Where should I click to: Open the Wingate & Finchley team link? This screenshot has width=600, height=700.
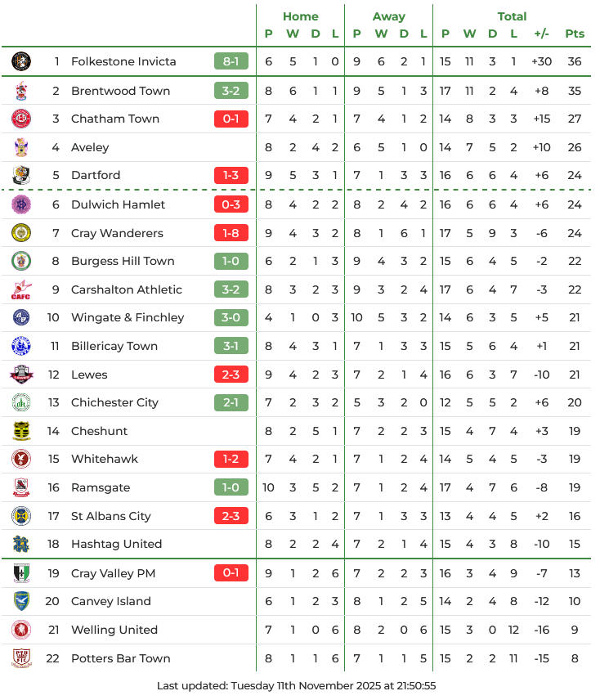point(128,317)
